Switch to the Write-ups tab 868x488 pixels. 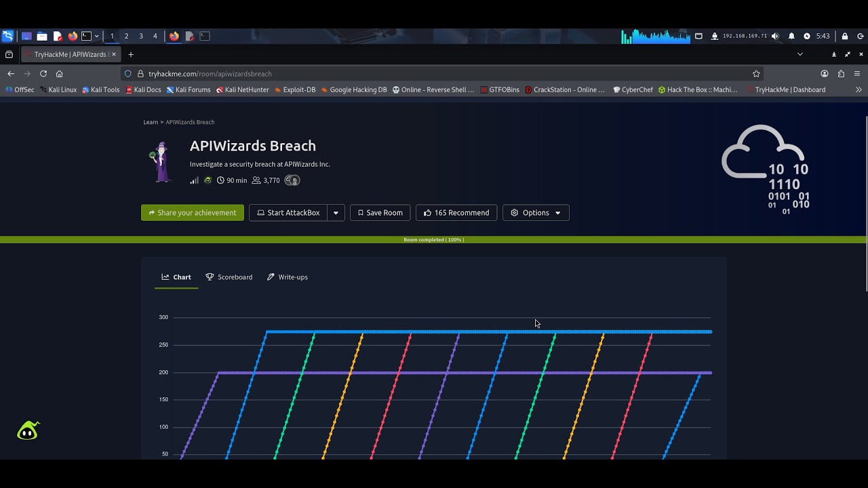[x=288, y=277]
